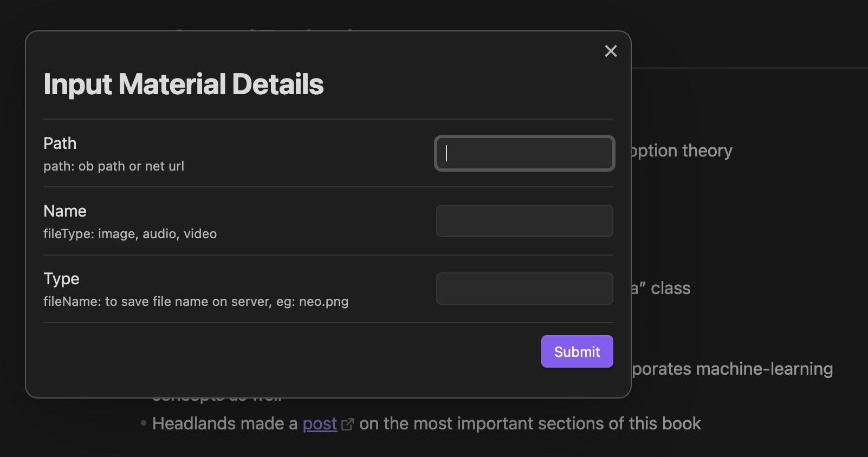Viewport: 868px width, 457px height.
Task: Click the external link icon beside post
Action: pyautogui.click(x=347, y=425)
